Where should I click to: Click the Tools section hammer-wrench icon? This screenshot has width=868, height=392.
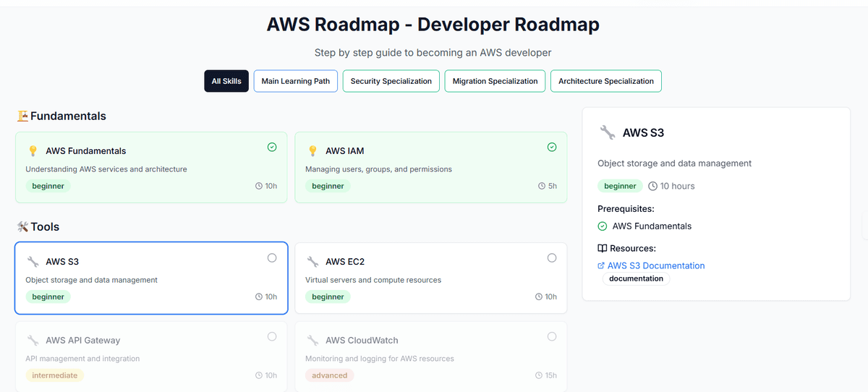(22, 226)
